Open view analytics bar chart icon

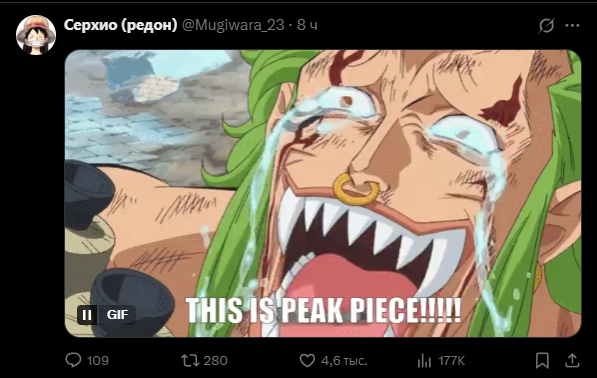(x=425, y=360)
